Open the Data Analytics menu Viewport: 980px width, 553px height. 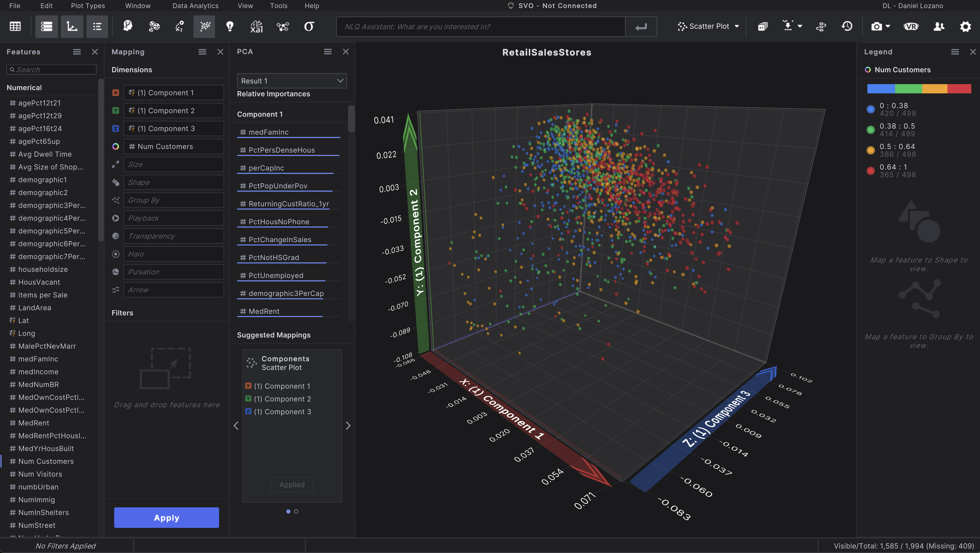(x=195, y=6)
